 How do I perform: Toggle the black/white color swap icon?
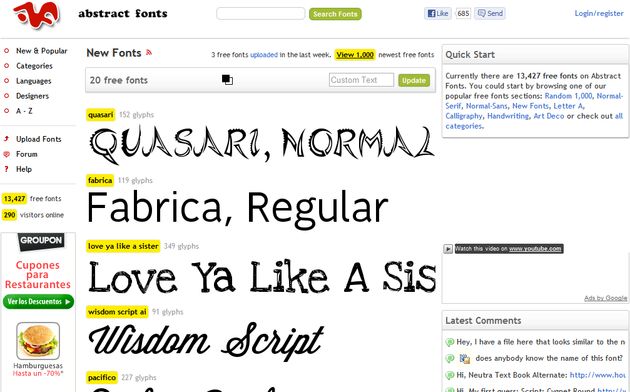click(x=227, y=80)
